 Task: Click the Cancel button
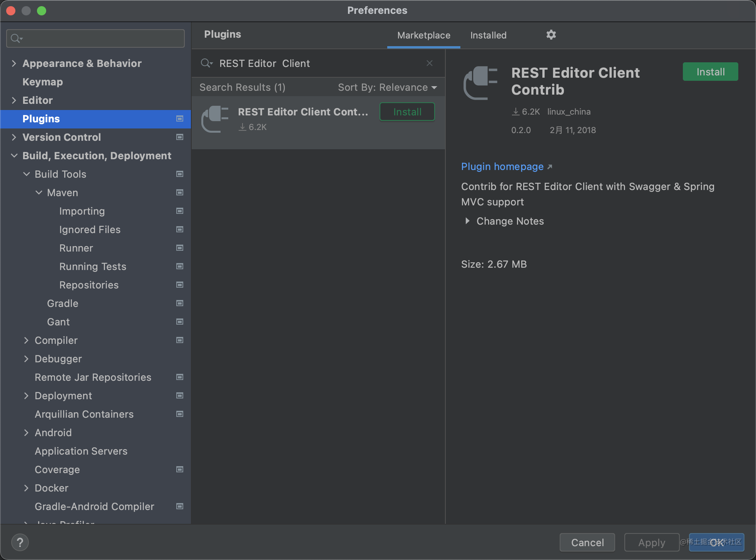click(x=587, y=542)
